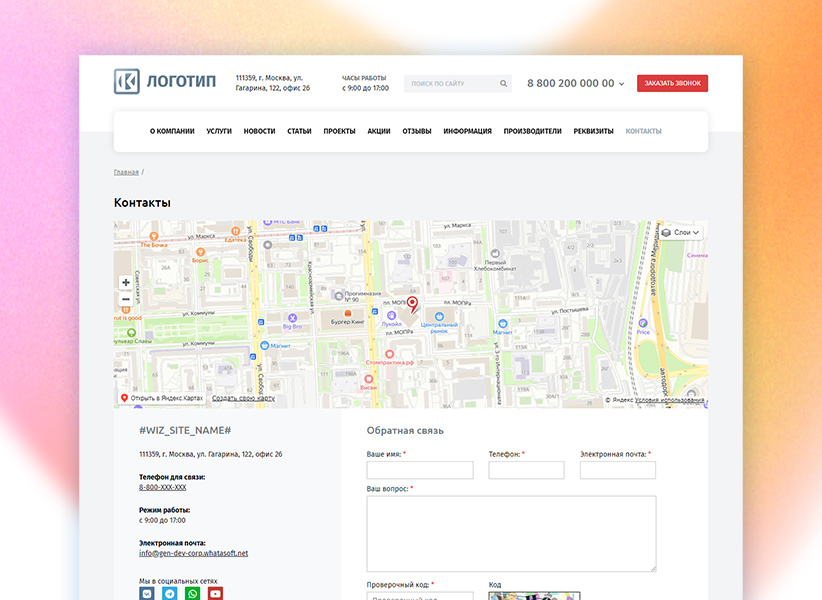
Task: Go to the Проекты menu item
Action: (x=339, y=131)
